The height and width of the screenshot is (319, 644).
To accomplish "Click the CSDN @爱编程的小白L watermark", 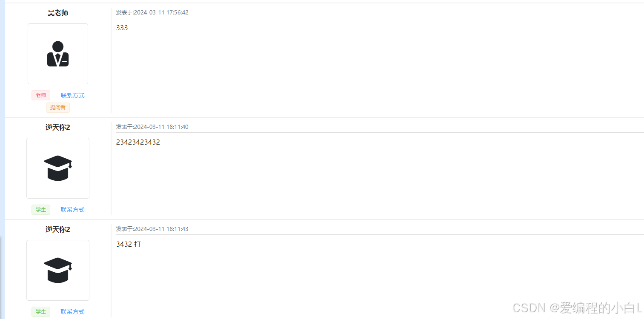I will pos(578,308).
